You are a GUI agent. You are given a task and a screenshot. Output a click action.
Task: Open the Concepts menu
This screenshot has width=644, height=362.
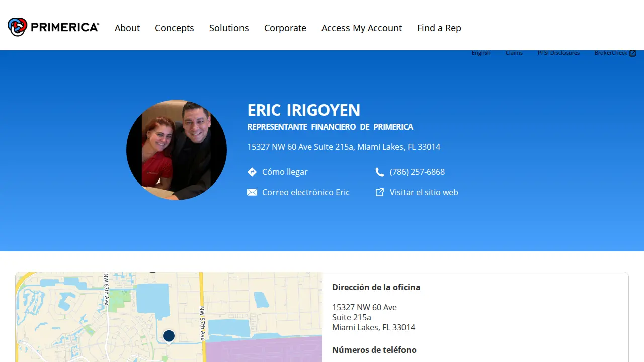point(175,28)
